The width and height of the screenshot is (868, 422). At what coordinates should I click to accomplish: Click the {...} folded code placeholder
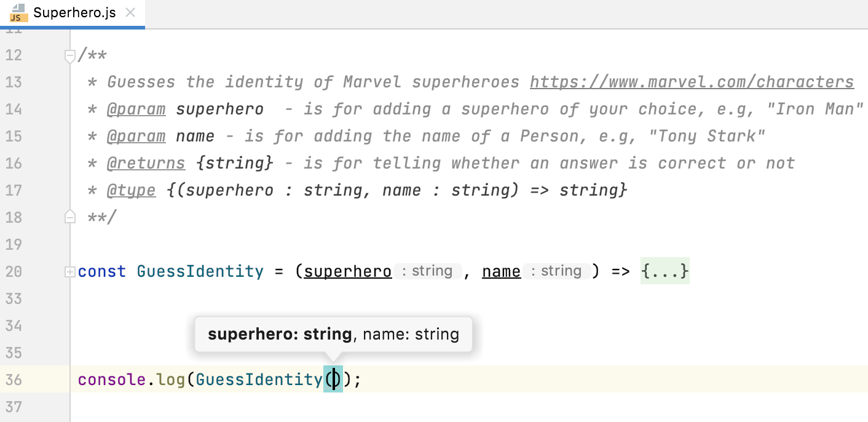coord(665,271)
